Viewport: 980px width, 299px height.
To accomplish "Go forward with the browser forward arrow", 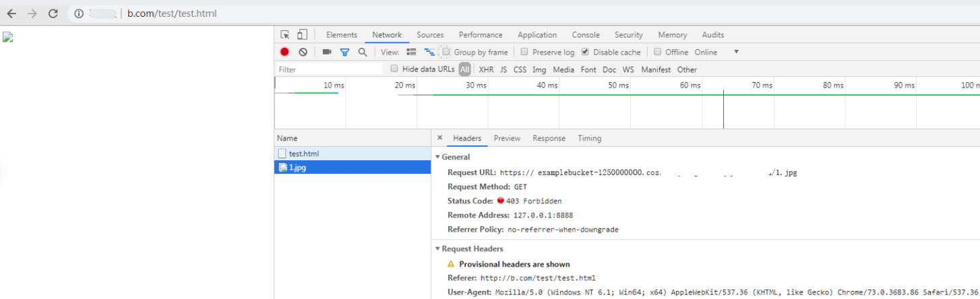I will [x=32, y=13].
